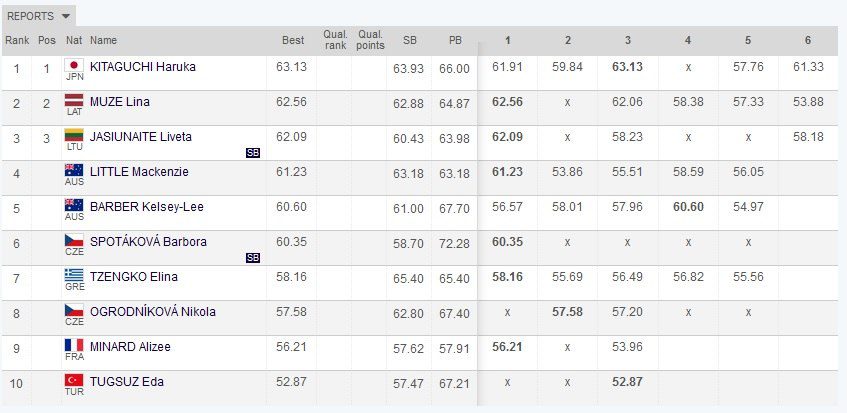Click the Australia flag for Little Mackenzie
847x413 pixels.
[74, 170]
